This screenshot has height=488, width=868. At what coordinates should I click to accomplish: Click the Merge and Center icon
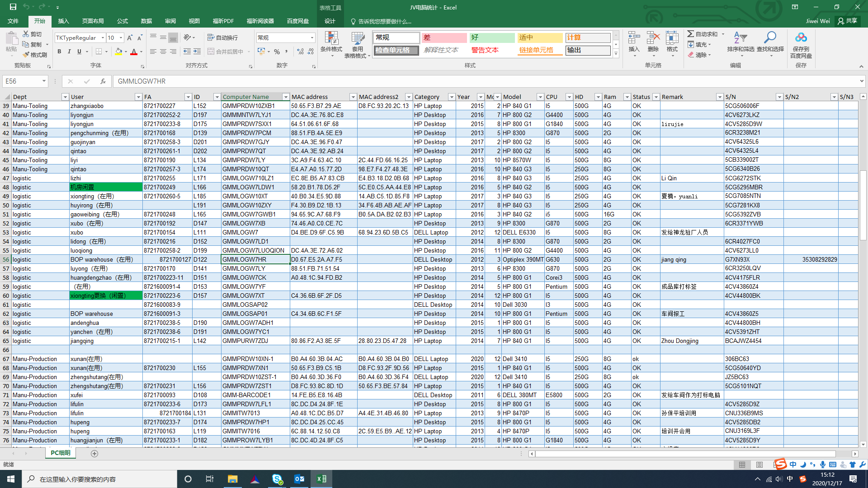click(211, 52)
